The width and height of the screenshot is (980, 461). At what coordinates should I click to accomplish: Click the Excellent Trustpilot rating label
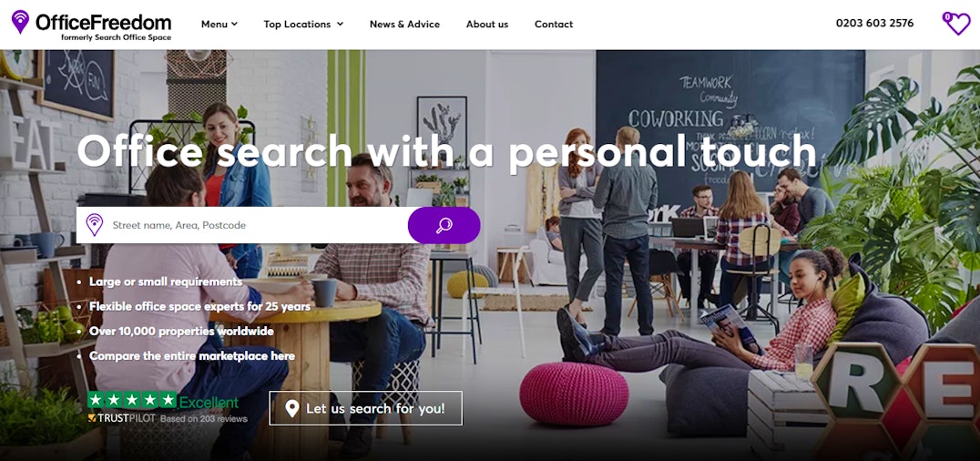point(209,402)
